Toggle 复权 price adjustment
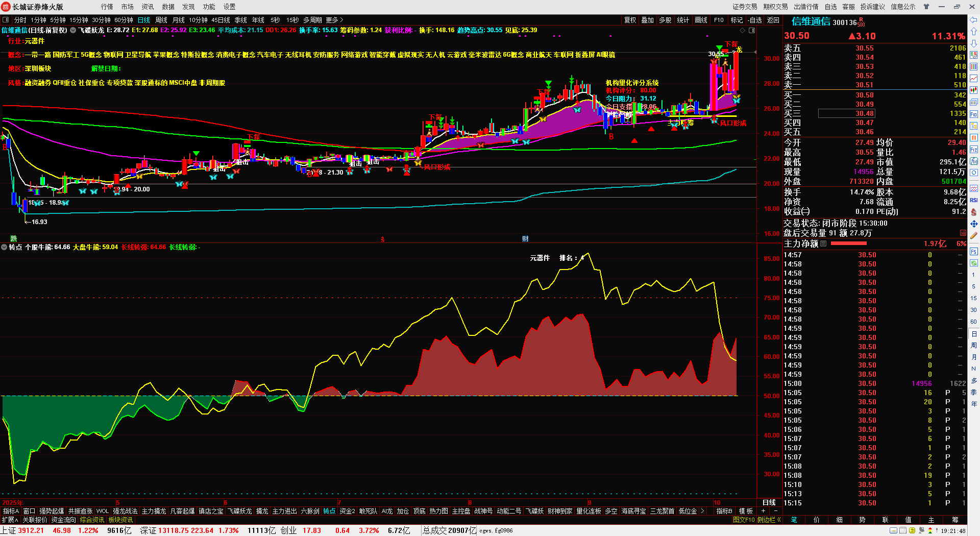This screenshot has height=536, width=980. tap(630, 20)
